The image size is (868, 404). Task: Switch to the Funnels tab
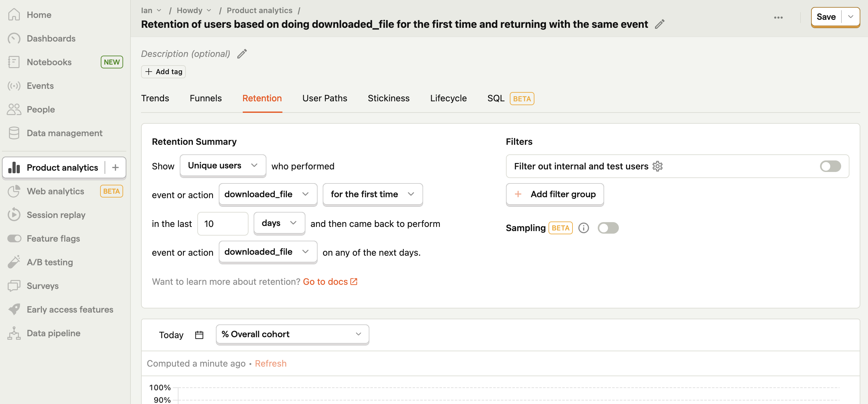pos(206,98)
